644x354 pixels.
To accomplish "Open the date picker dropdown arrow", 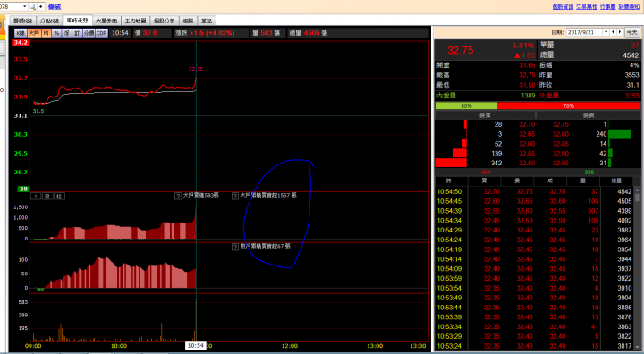I will 606,32.
